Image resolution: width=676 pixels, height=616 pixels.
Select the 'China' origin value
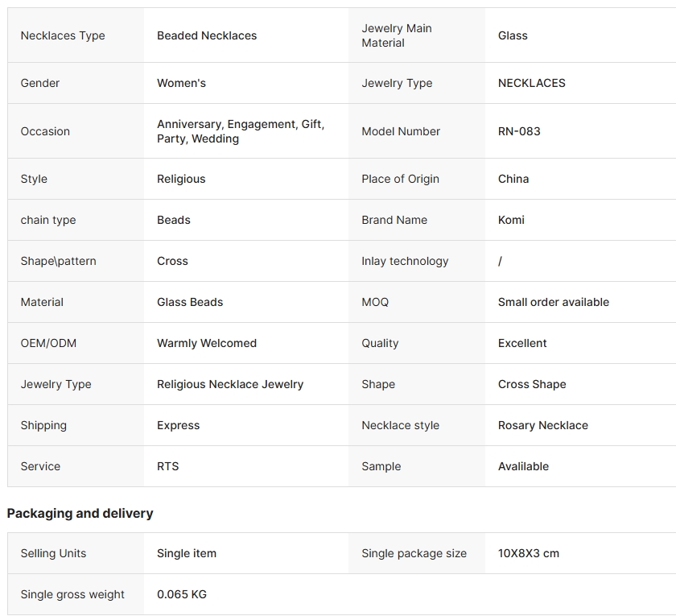pos(513,179)
